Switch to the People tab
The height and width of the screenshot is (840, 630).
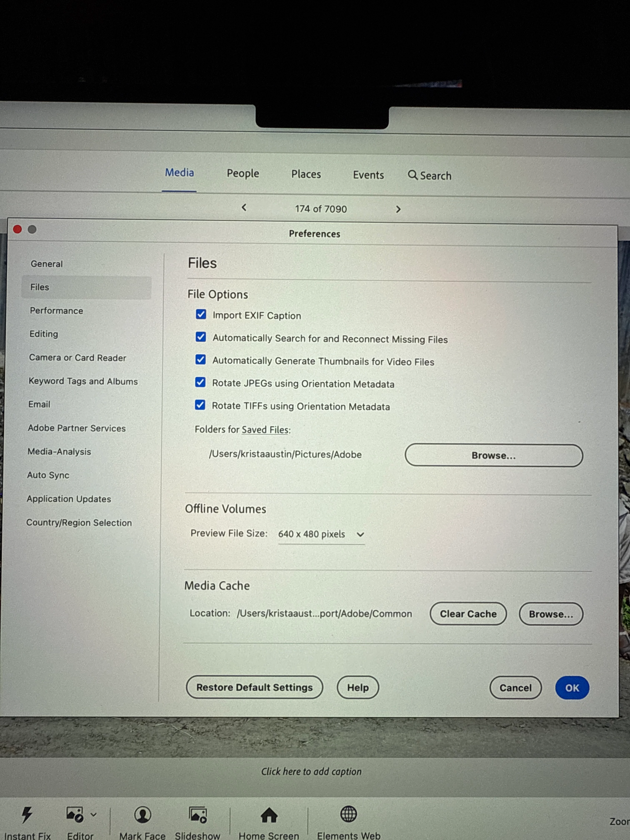[x=243, y=174]
